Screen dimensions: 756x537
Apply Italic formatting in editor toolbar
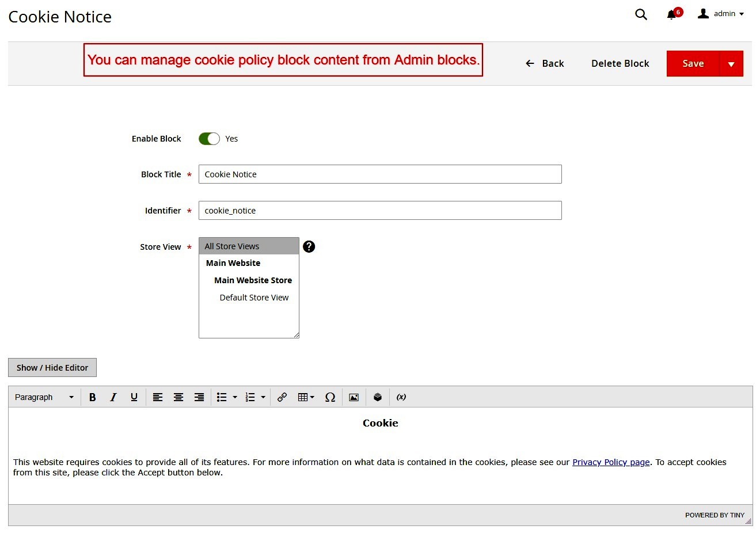[113, 397]
